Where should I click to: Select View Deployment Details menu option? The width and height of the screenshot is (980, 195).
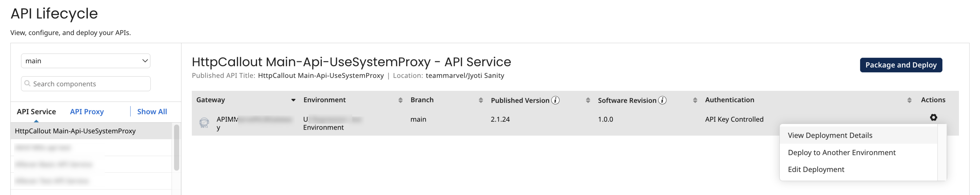pos(830,135)
